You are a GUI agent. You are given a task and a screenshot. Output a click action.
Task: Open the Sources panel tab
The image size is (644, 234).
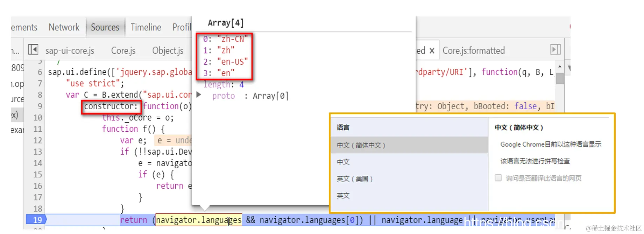coord(105,27)
